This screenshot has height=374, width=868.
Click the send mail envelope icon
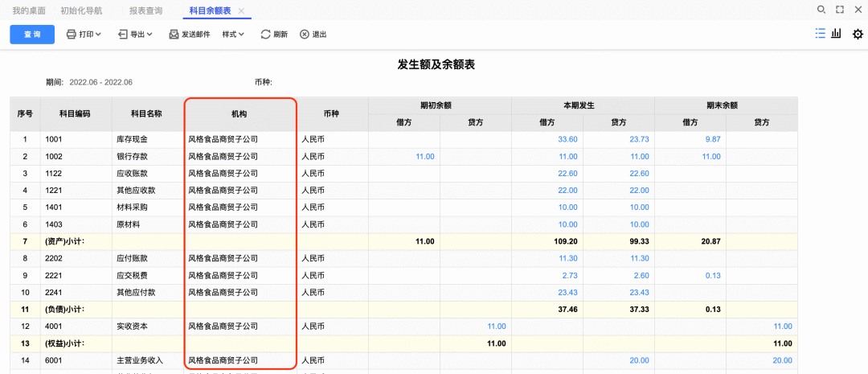(x=174, y=35)
